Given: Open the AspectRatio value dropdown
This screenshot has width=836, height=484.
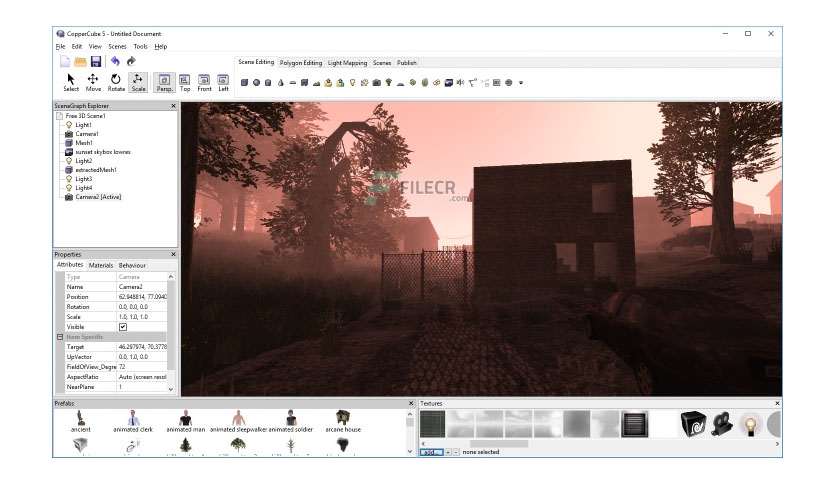Looking at the screenshot, I should (142, 377).
